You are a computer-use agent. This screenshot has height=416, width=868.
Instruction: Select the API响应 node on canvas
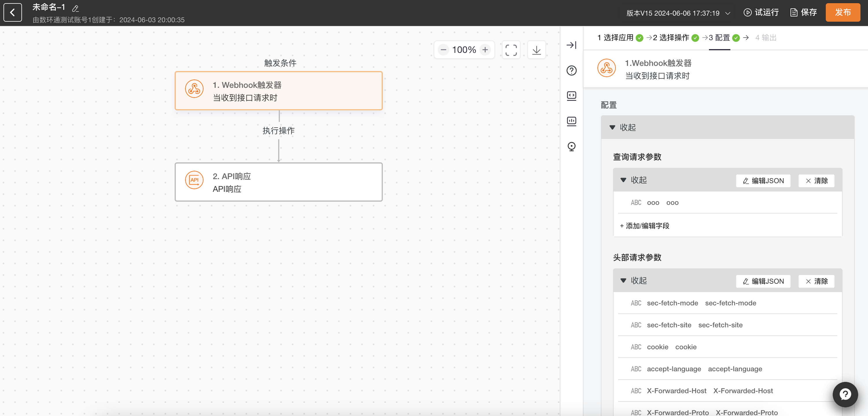coord(278,182)
